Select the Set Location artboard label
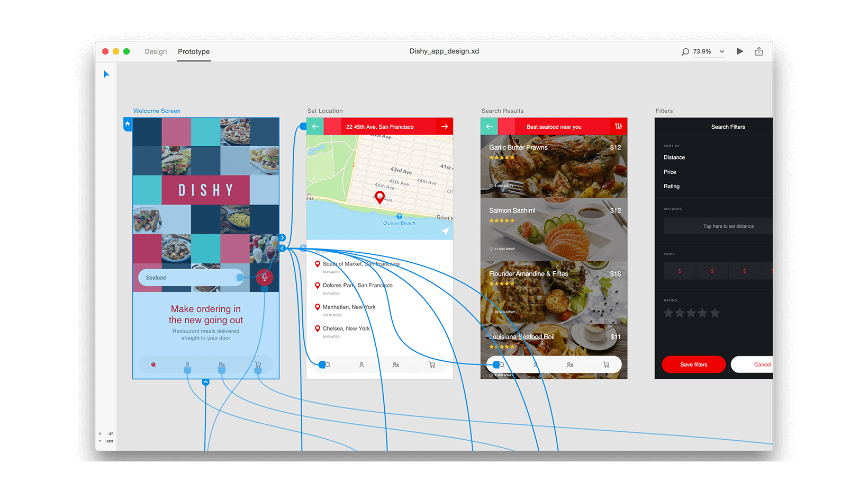 (325, 111)
